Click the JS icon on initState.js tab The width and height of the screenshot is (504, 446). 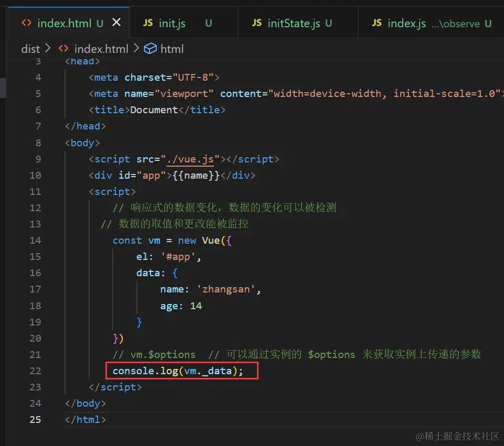(x=256, y=23)
